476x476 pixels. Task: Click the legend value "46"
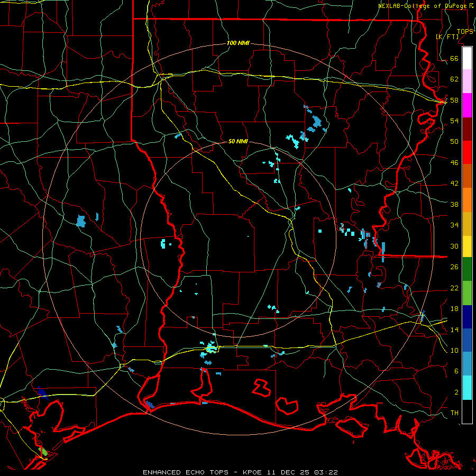coord(454,163)
